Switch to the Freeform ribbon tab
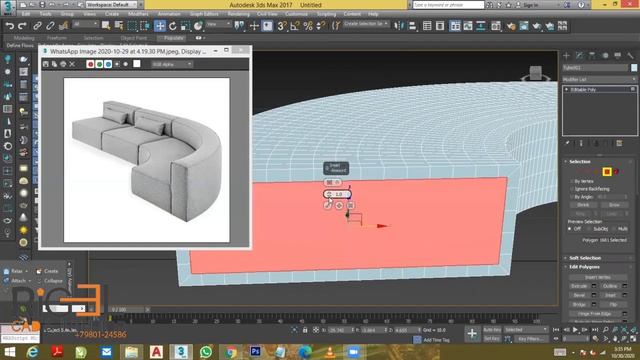 pyautogui.click(x=57, y=38)
